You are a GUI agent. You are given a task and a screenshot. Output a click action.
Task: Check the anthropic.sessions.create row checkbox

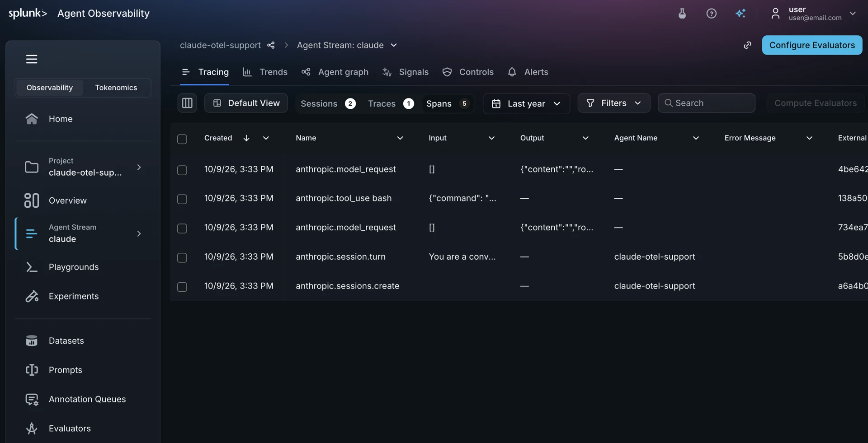(182, 287)
